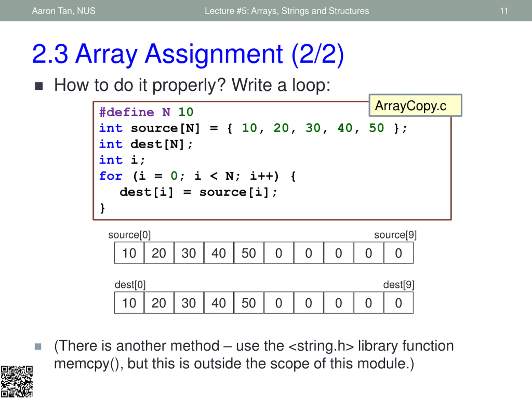The width and height of the screenshot is (532, 399).
Task: Click the zero cell under the dest[9] label
Action: pos(399,303)
